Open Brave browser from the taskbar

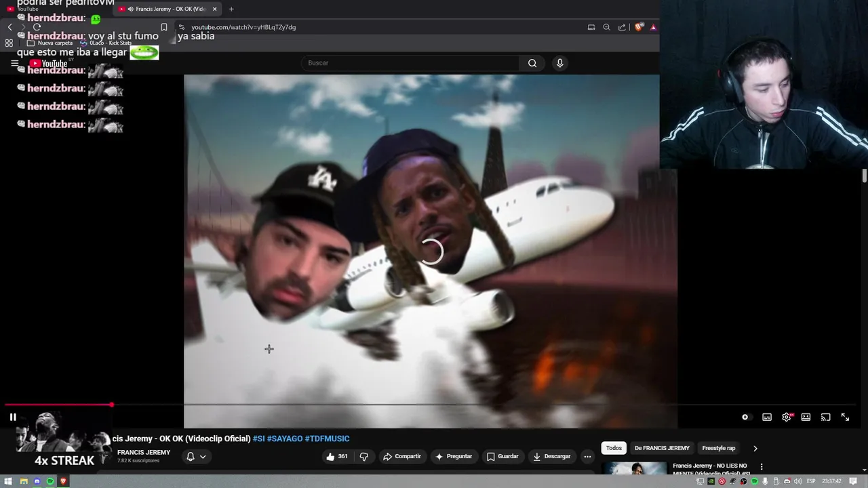click(x=64, y=481)
